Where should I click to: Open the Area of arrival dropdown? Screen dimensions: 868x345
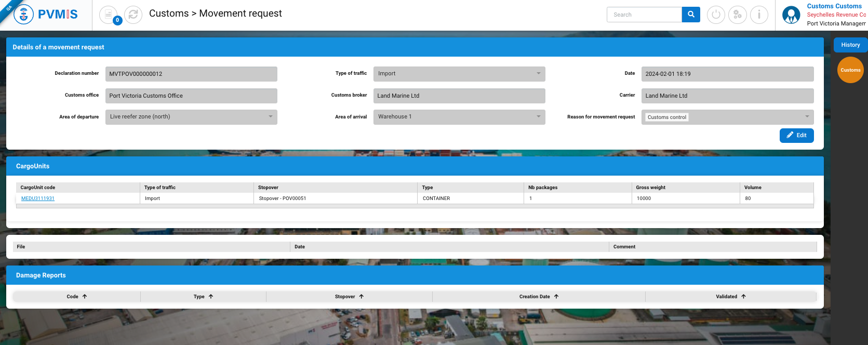tap(459, 117)
